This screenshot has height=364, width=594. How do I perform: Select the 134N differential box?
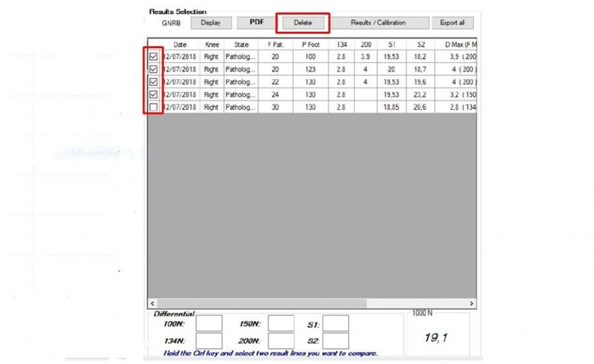[209, 341]
